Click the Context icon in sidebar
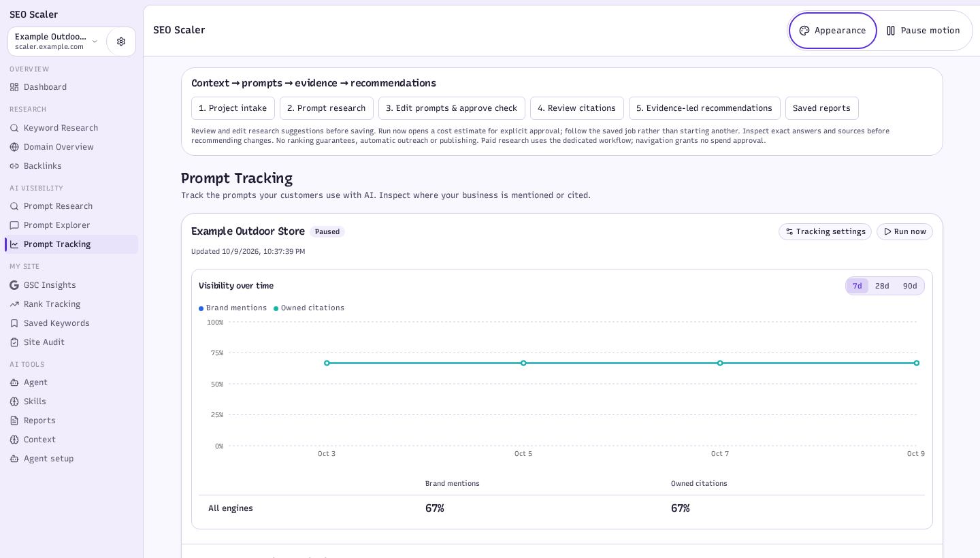This screenshot has height=558, width=980. (14, 440)
